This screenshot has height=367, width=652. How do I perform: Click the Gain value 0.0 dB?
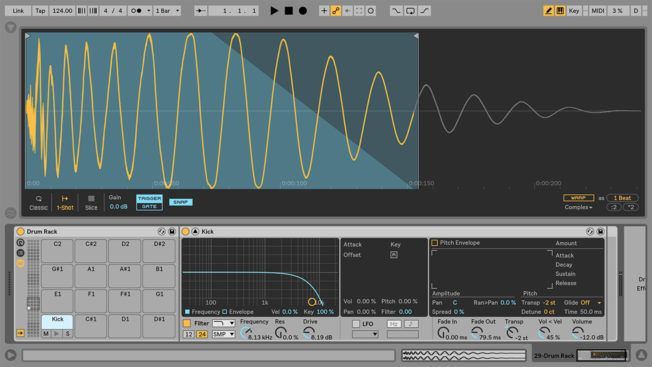pyautogui.click(x=119, y=207)
